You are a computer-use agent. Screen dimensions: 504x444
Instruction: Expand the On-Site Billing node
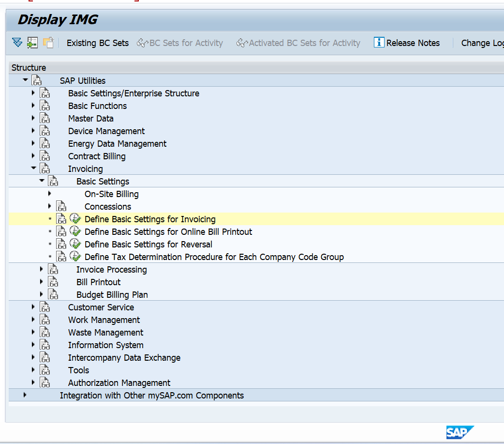(x=49, y=193)
